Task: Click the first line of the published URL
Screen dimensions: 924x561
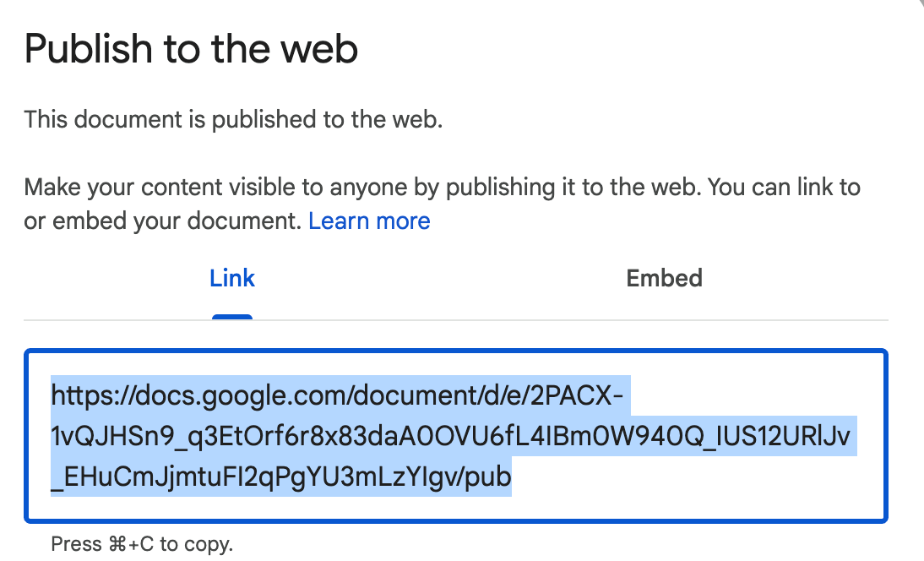Action: pos(340,395)
